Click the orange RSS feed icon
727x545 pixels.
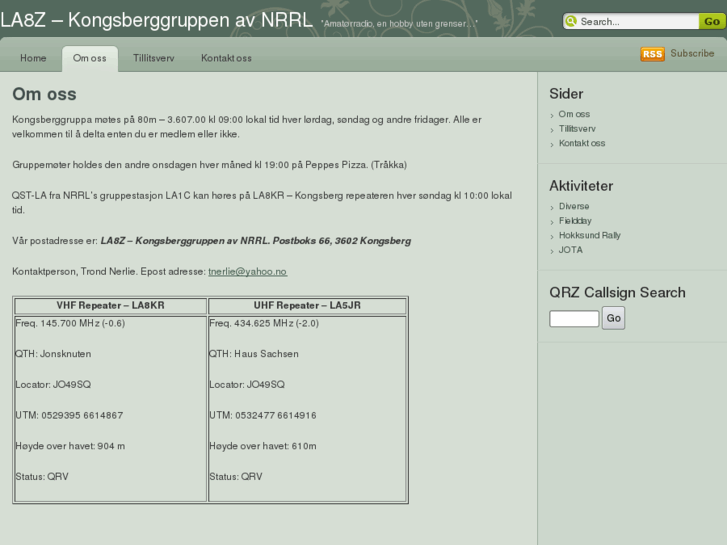(x=652, y=54)
